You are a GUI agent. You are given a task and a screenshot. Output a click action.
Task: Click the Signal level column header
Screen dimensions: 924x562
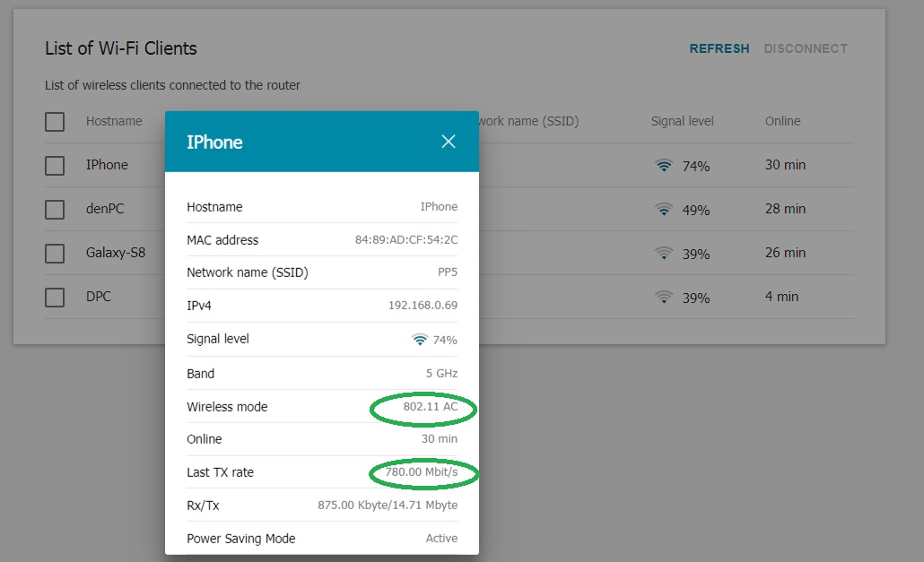coord(682,121)
